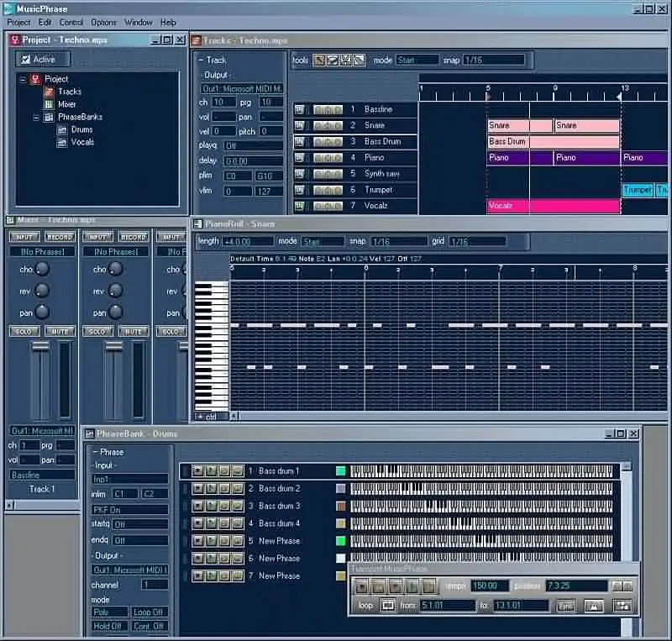Click first small button of Bass drum 1 row
The width and height of the screenshot is (672, 641).
click(x=197, y=471)
